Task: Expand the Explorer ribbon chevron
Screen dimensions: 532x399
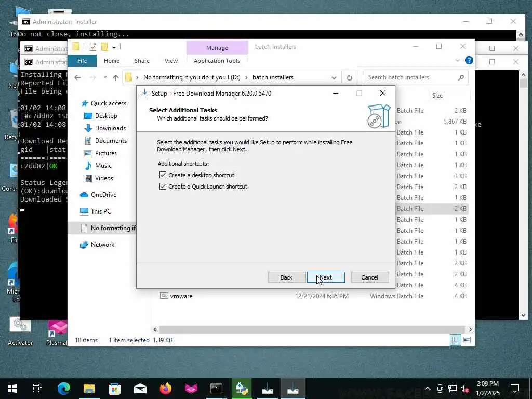Action: point(457,60)
